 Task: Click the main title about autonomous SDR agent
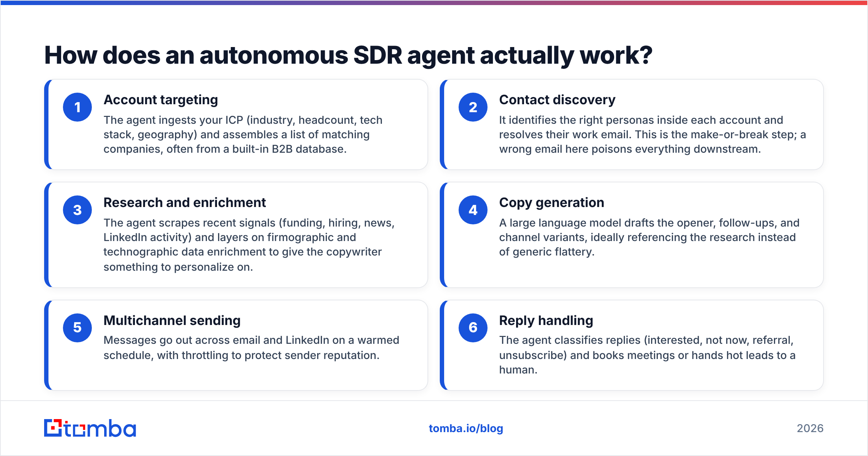click(348, 55)
